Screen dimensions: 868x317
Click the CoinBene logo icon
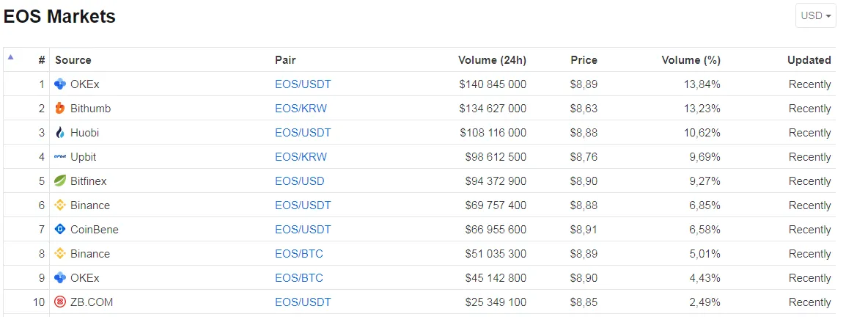(60, 229)
